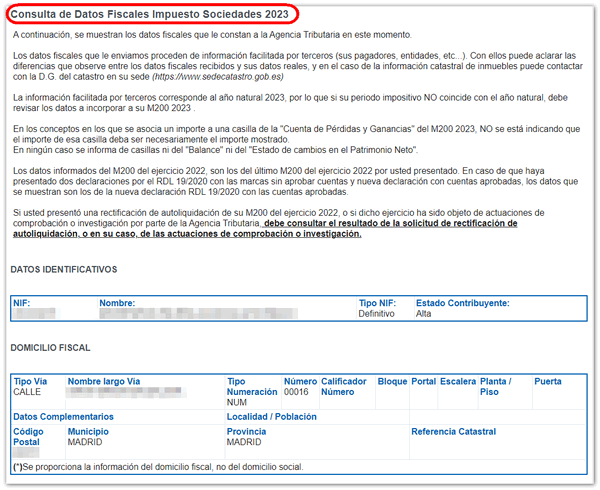Click the 'Definitivo' Tipo NIF value
600x490 pixels.
tap(378, 314)
